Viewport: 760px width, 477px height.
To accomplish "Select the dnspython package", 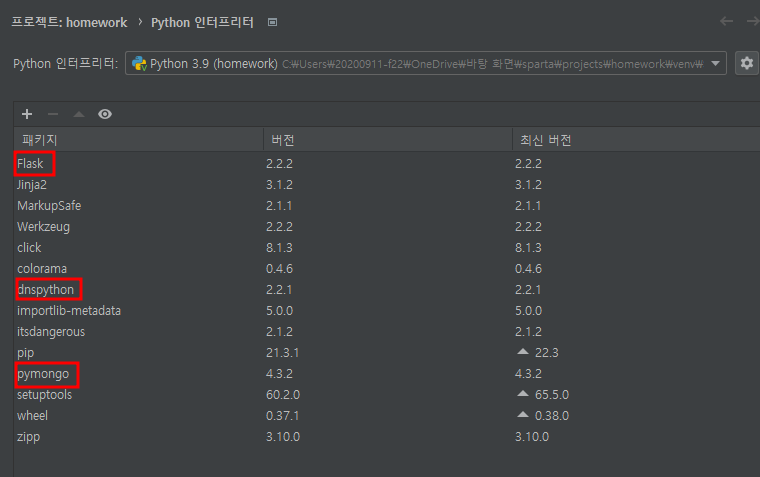I will [46, 289].
